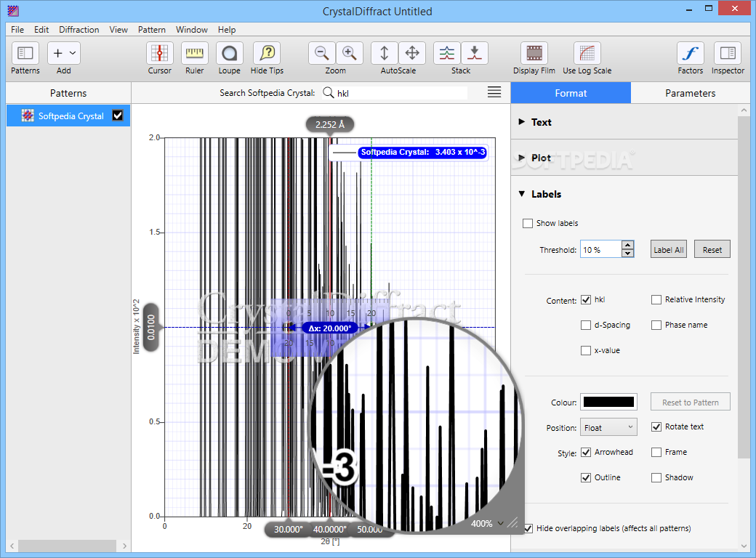Open the black label Colour swatch
This screenshot has height=558, width=756.
608,402
